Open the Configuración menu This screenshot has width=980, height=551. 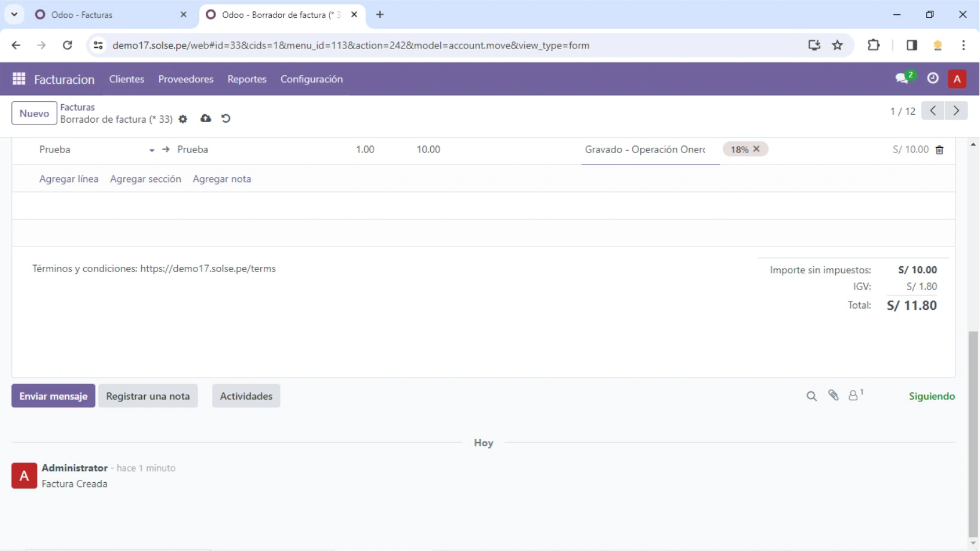point(311,79)
